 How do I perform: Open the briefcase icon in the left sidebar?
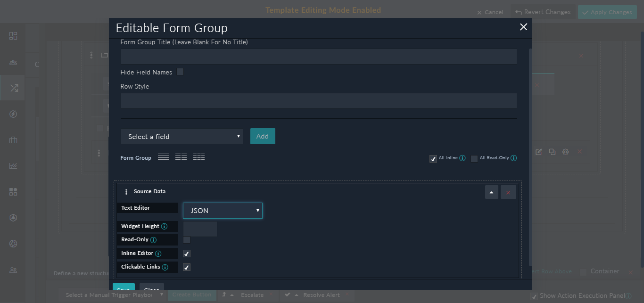(x=13, y=139)
